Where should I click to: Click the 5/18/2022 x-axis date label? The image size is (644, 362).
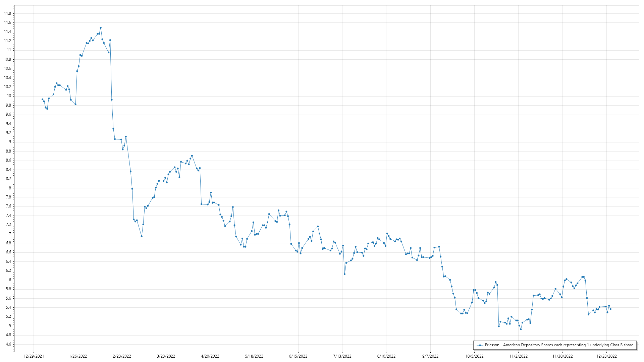[x=254, y=356]
